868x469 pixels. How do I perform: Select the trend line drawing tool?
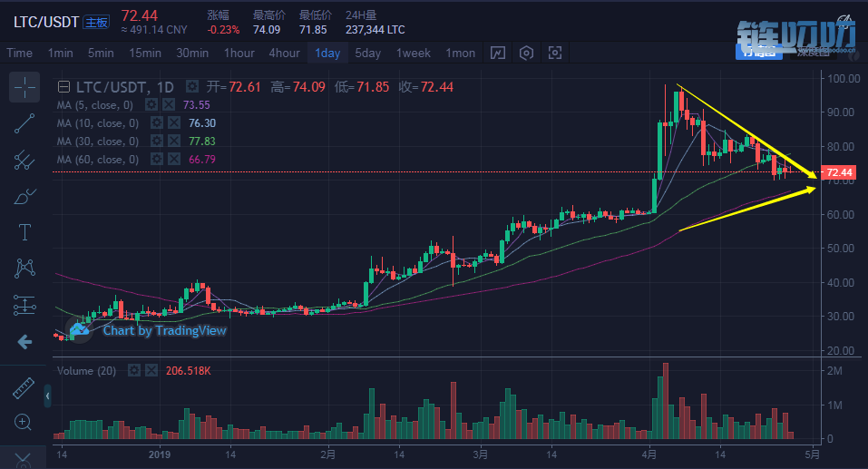(24, 123)
